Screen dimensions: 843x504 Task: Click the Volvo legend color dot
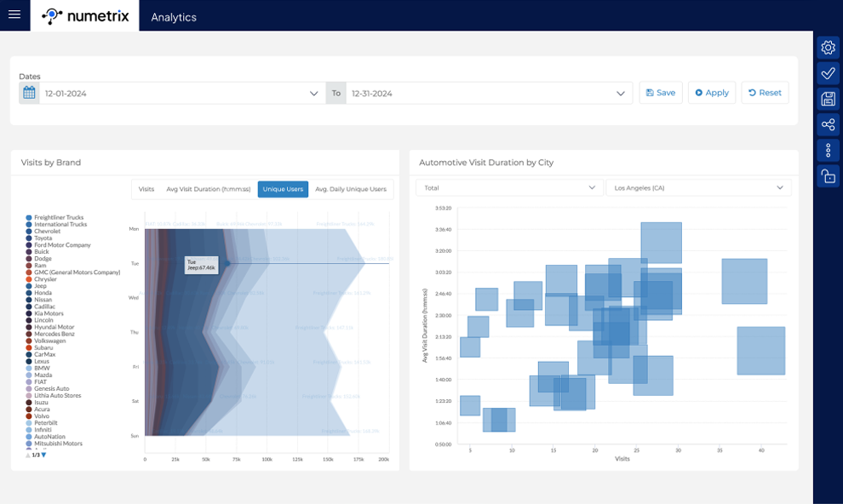(29, 415)
